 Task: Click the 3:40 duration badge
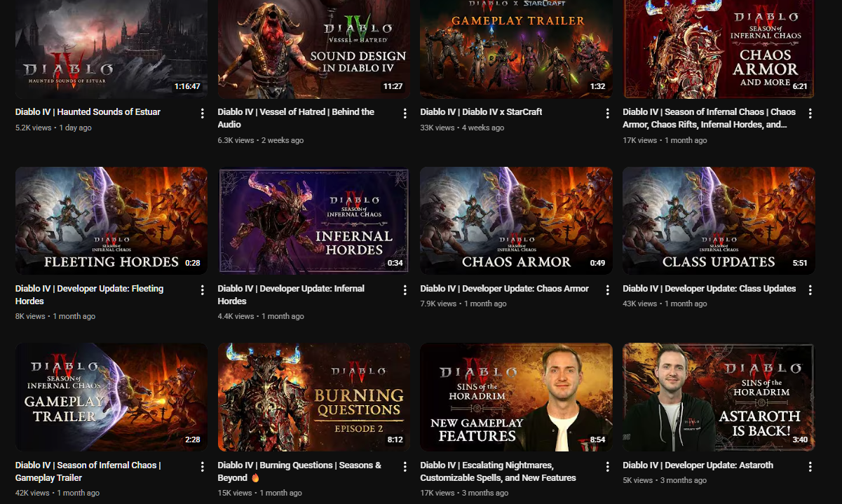(x=799, y=440)
